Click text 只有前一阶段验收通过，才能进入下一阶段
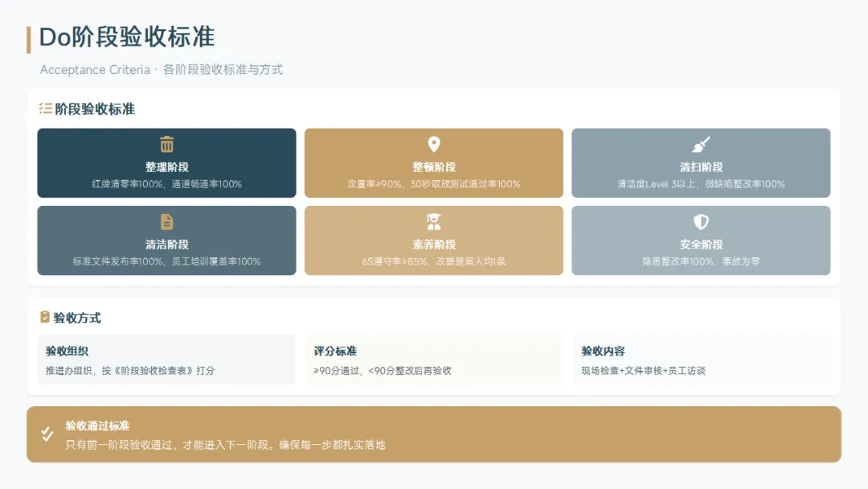Screen dimensions: 868x489 [x=170, y=445]
